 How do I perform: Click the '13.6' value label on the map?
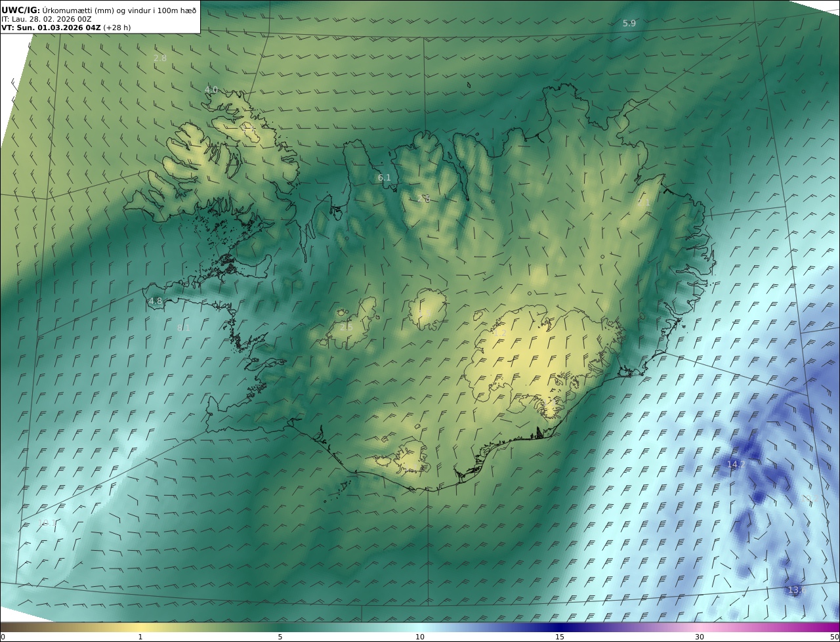[796, 590]
